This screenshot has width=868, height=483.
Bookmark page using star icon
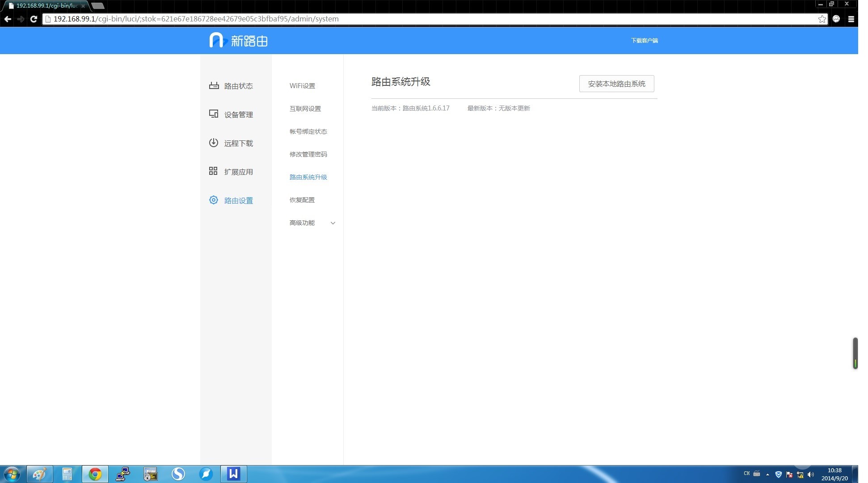coord(822,19)
